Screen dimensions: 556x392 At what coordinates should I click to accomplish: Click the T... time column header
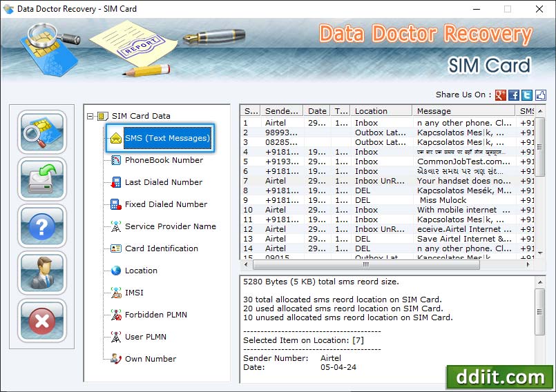pyautogui.click(x=341, y=111)
